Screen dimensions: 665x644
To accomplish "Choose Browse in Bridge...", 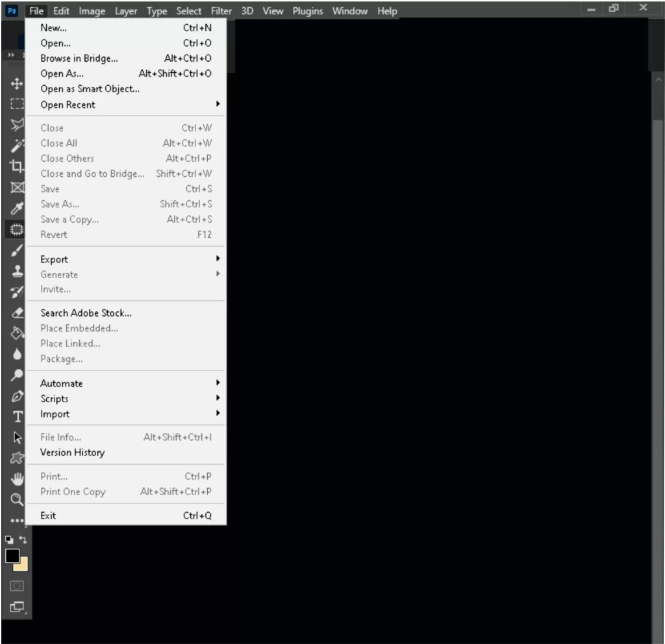I will pyautogui.click(x=126, y=58).
